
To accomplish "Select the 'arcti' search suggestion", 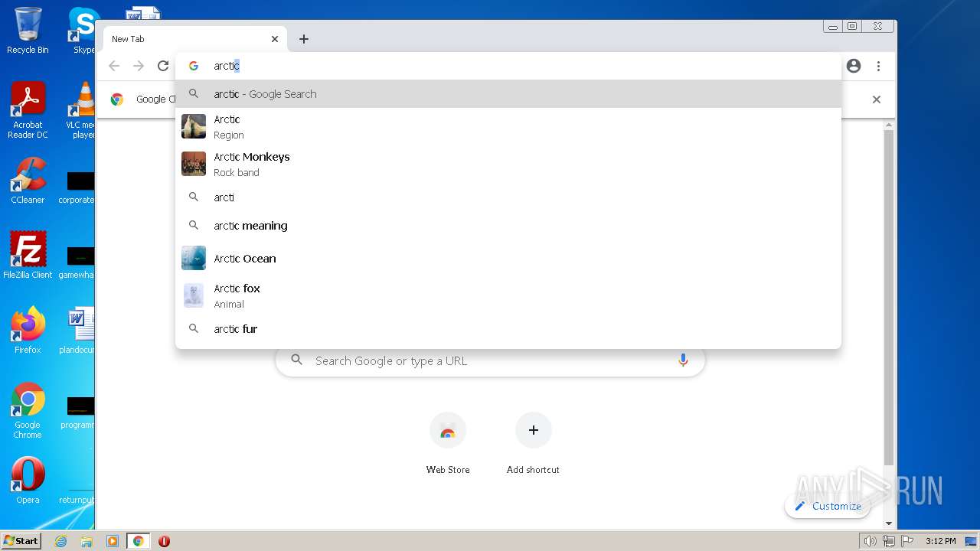I will click(x=508, y=197).
